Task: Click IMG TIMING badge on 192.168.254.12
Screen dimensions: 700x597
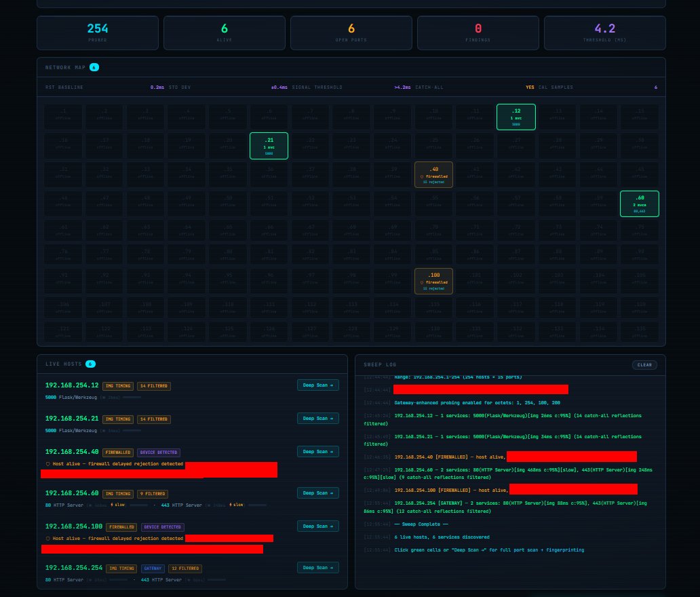Action: (x=118, y=386)
